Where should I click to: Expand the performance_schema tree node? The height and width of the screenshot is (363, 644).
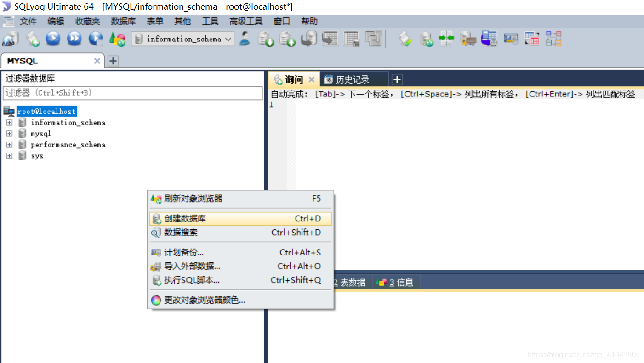tap(9, 145)
